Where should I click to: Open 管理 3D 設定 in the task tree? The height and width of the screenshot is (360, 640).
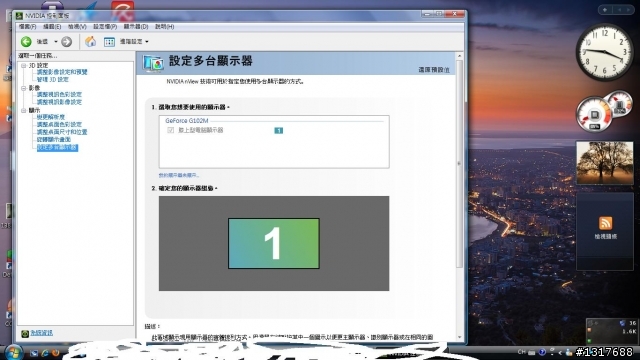(x=53, y=80)
